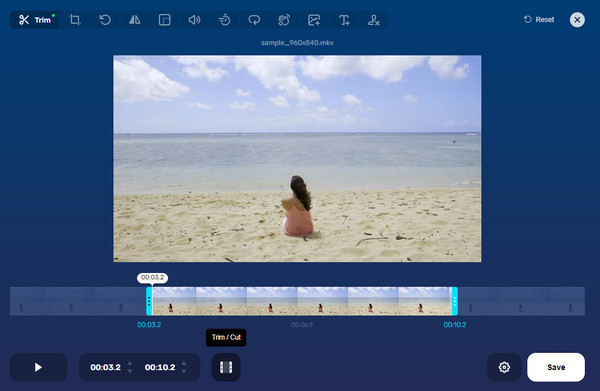600x391 pixels.
Task: Click the dimmed timeline after the end handle
Action: pos(521,301)
